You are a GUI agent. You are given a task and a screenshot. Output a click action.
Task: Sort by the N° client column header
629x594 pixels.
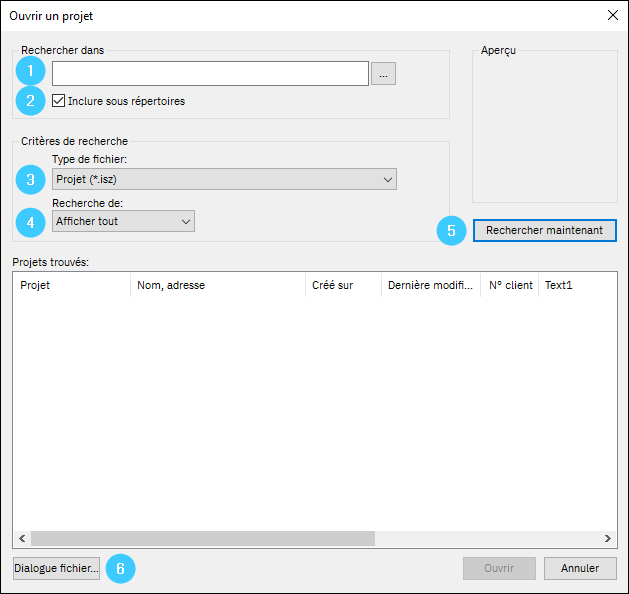pyautogui.click(x=509, y=285)
